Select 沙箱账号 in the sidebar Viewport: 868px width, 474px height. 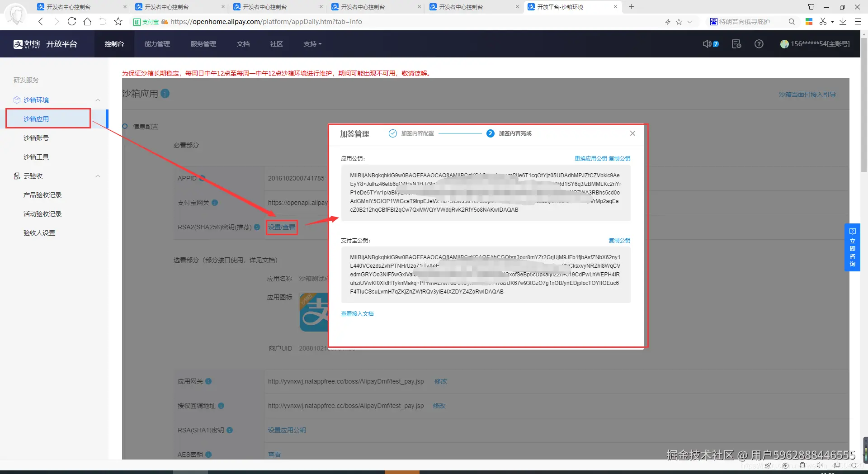tap(36, 138)
